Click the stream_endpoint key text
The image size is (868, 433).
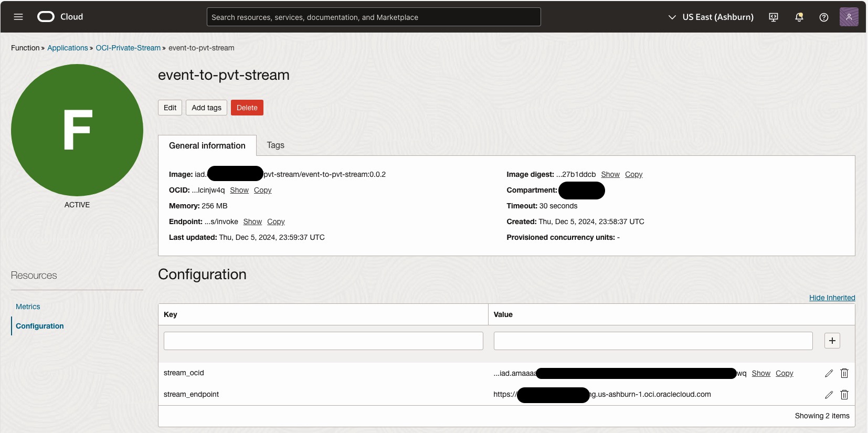tap(191, 394)
